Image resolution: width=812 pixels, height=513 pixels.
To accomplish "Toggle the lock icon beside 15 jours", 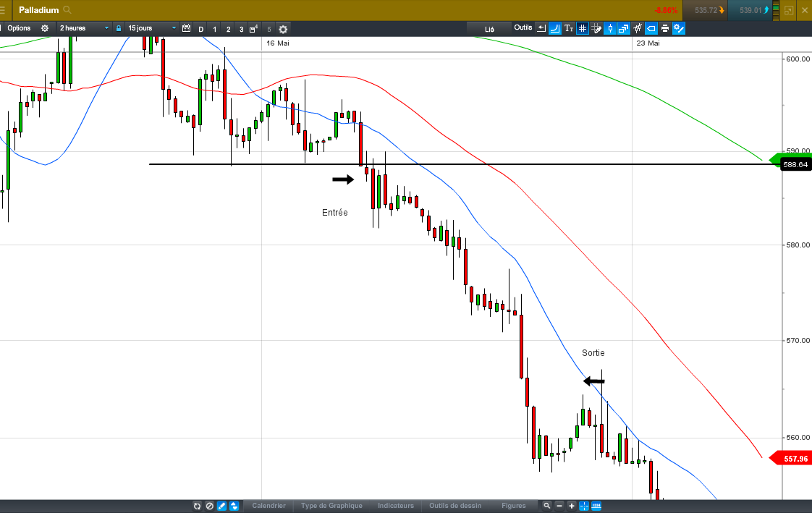I will pos(119,28).
